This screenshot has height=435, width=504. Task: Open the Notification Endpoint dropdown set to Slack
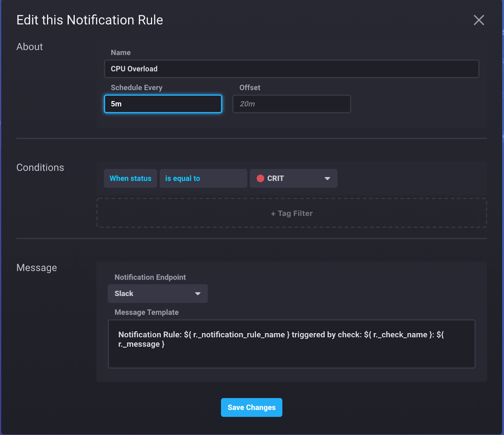coord(157,293)
